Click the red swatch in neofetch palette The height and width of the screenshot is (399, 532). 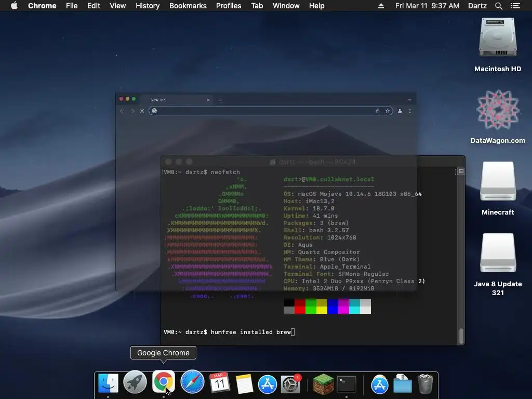click(x=300, y=307)
